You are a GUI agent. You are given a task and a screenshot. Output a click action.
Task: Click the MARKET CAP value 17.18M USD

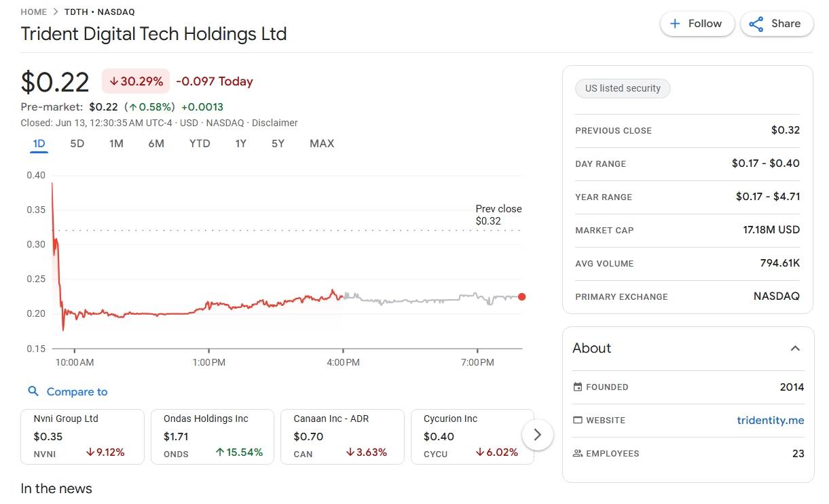pos(771,230)
